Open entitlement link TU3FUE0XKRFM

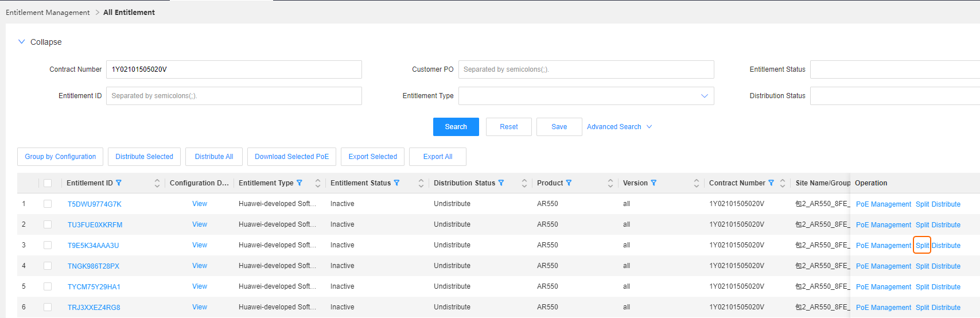pos(95,225)
